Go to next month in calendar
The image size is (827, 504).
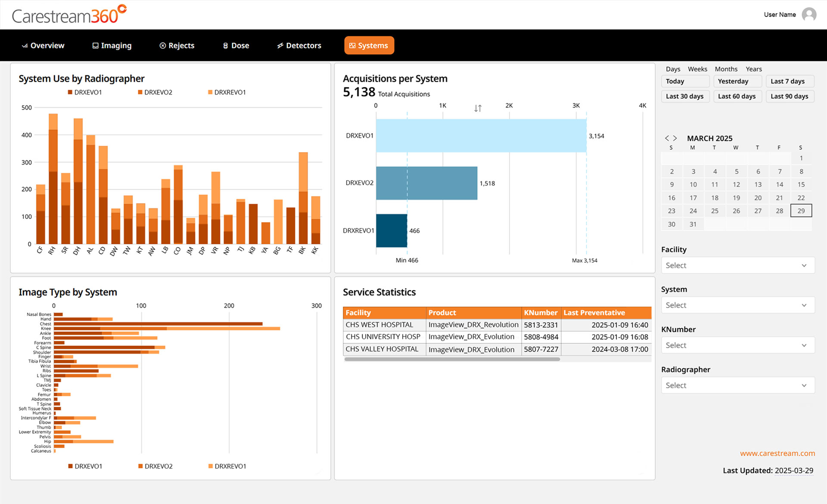675,138
